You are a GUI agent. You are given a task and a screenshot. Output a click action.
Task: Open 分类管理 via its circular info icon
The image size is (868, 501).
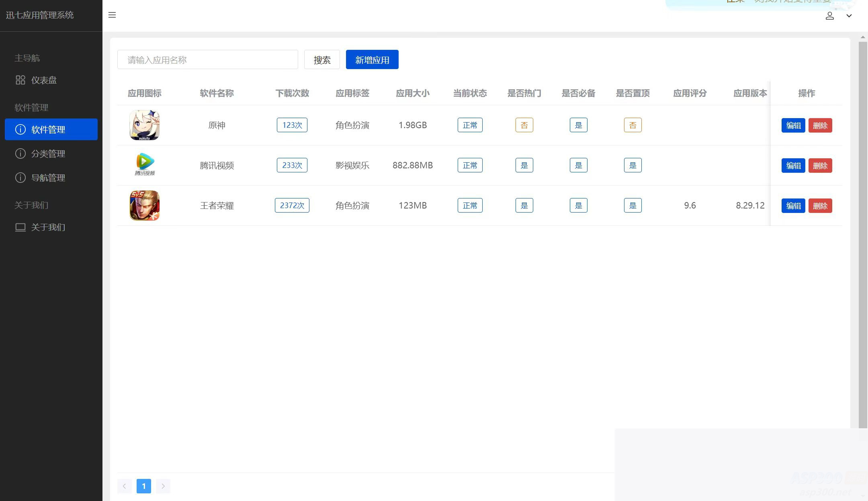click(x=20, y=153)
